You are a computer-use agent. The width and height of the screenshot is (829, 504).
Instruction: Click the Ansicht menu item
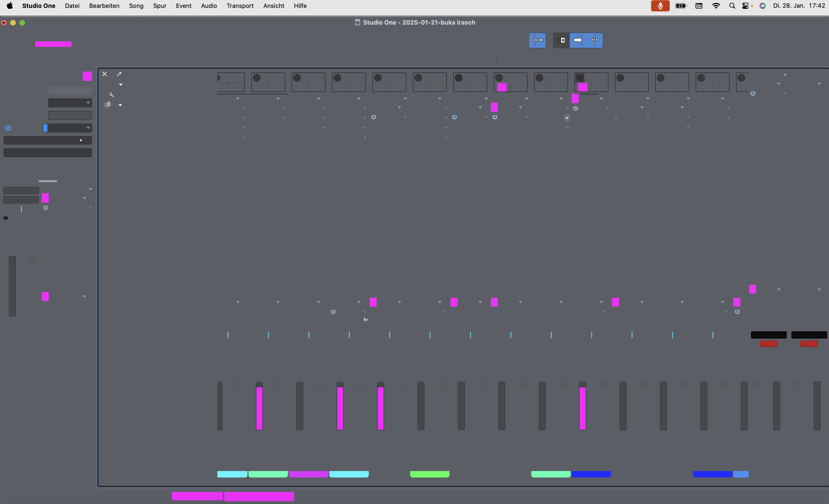pos(274,6)
